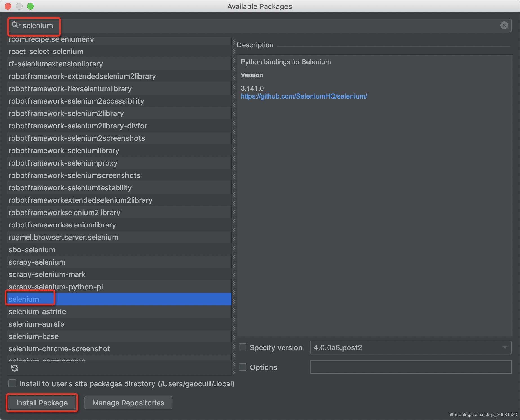
Task: Check Install to user's site packages directory
Action: point(12,383)
